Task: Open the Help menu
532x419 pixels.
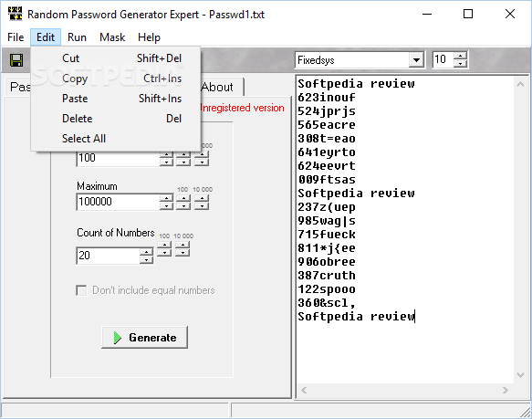Action: pos(149,37)
